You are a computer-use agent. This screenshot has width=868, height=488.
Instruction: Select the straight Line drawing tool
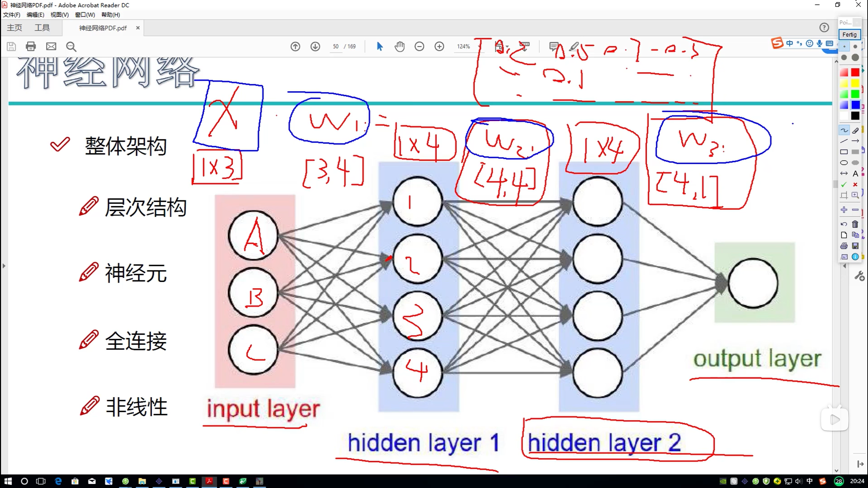844,141
